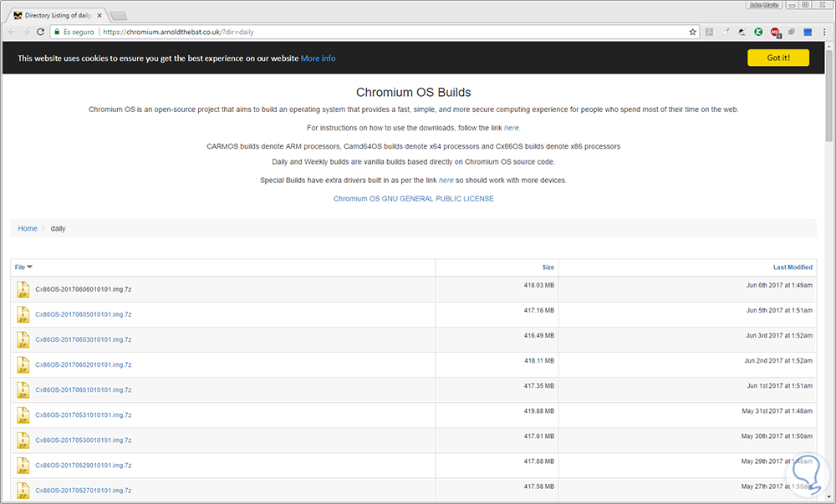
Task: Open the More info cookie link
Action: click(x=319, y=59)
